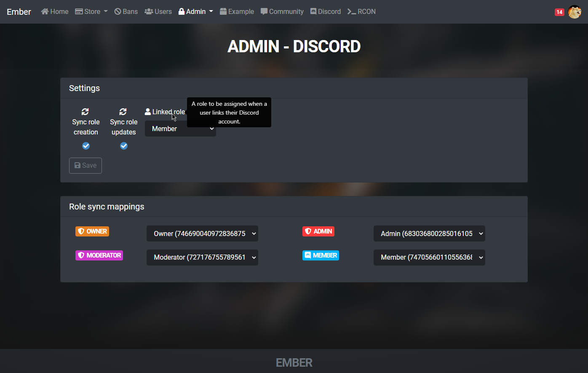This screenshot has height=373, width=588.
Task: Click the Home house icon
Action: (x=45, y=11)
